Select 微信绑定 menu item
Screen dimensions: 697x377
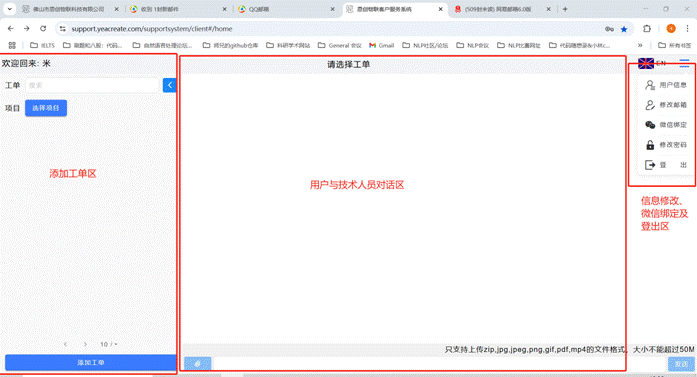(x=665, y=125)
